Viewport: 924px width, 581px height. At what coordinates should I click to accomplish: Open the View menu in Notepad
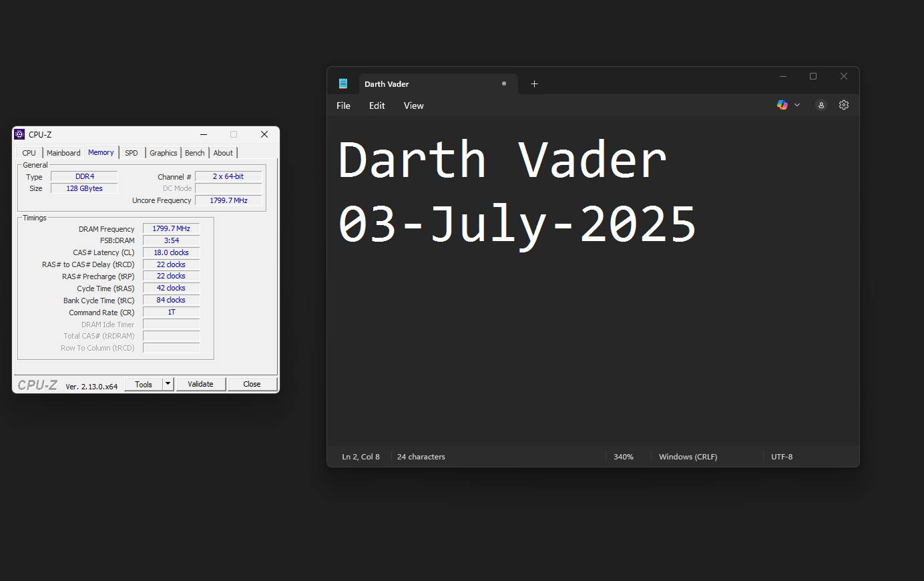click(413, 106)
